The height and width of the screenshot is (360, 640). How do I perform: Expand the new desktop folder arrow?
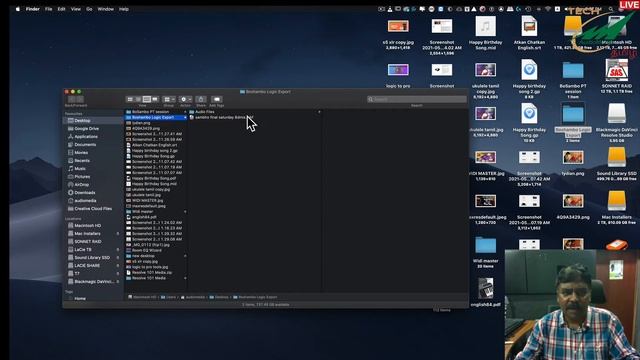point(185,256)
